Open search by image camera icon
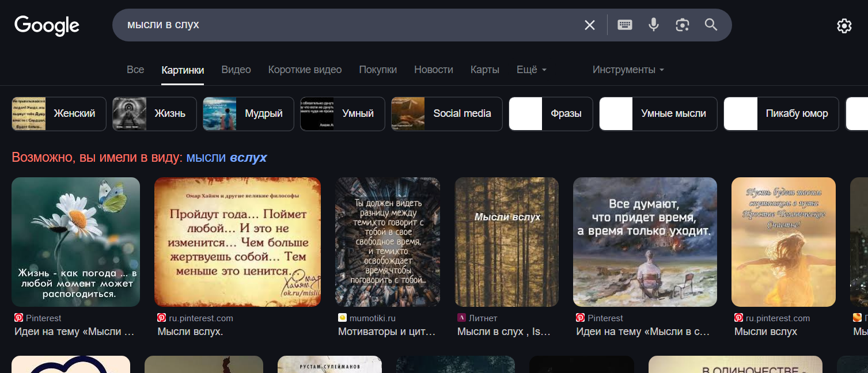The image size is (868, 373). click(683, 25)
